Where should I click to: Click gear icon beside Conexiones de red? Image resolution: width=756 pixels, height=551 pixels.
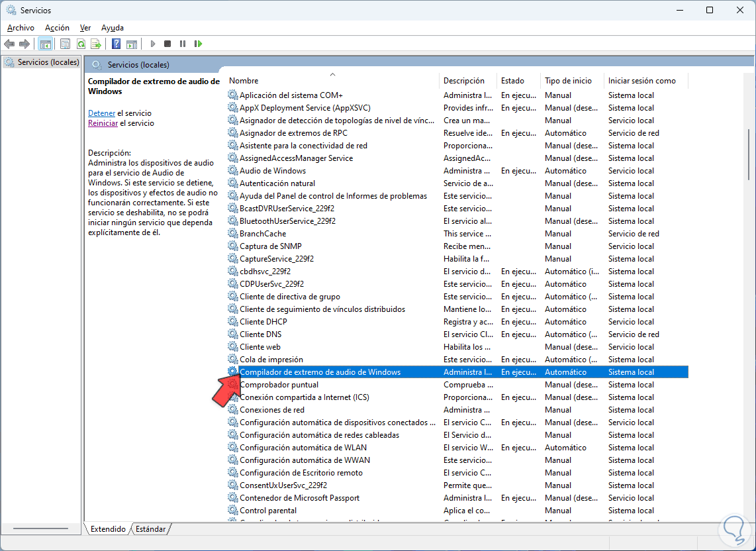(233, 410)
